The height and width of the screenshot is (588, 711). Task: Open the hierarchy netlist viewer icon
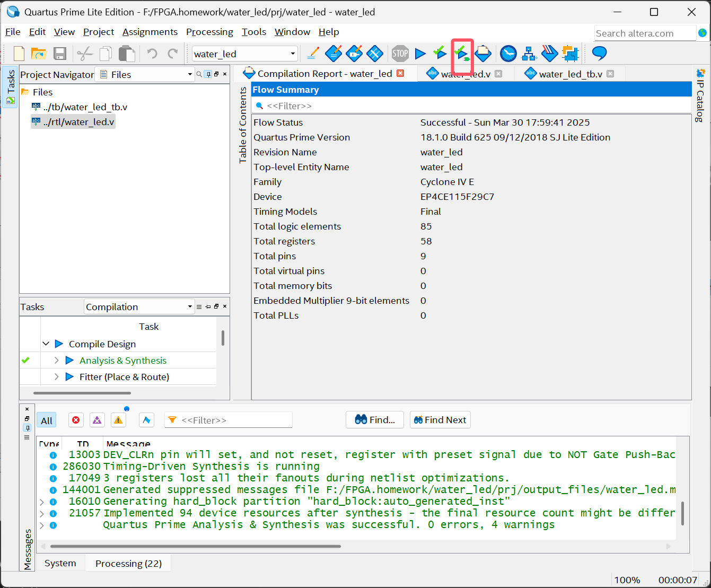(529, 53)
